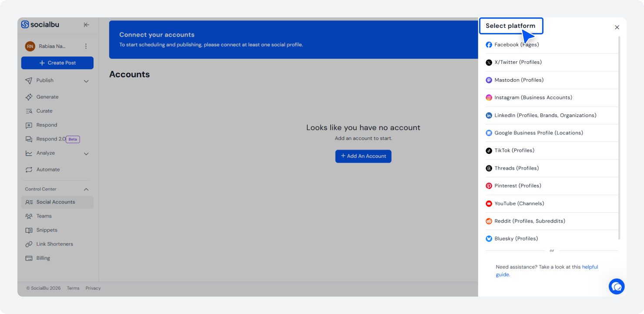Image resolution: width=644 pixels, height=314 pixels.
Task: Click the Generate sparkle icon
Action: [x=29, y=97]
